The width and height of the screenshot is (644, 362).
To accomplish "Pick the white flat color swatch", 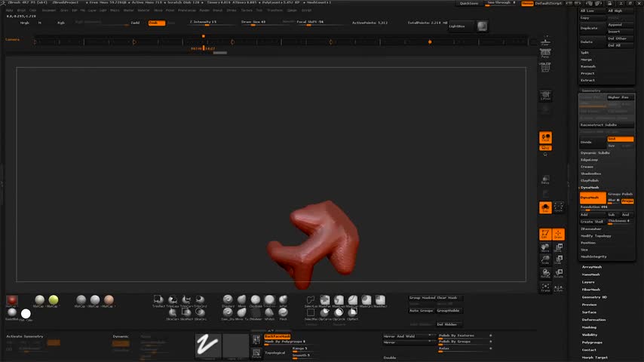I will [26, 314].
